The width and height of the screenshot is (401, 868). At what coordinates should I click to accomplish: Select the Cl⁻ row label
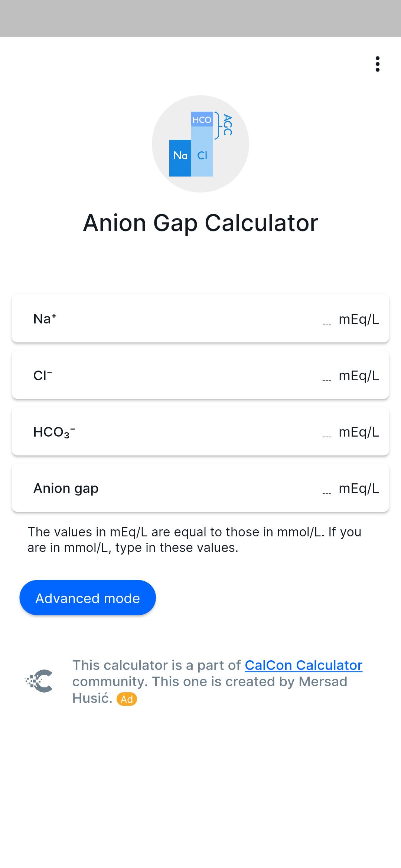point(43,375)
